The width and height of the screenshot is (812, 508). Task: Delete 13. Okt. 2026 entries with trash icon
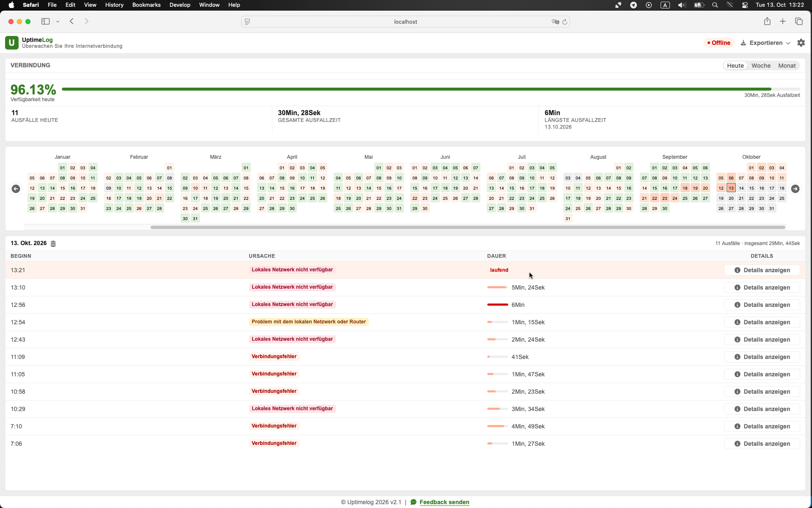coord(53,243)
